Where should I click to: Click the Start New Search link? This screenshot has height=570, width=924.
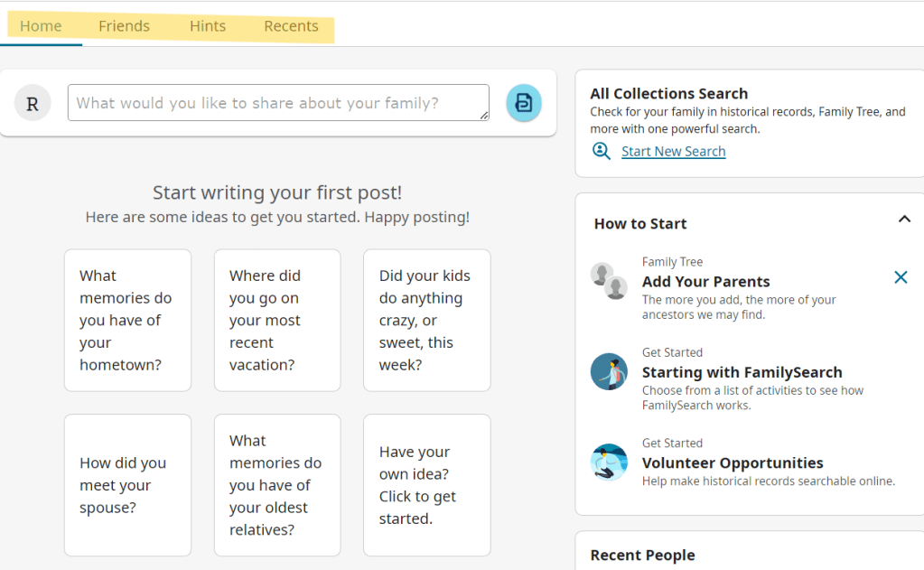click(x=673, y=151)
